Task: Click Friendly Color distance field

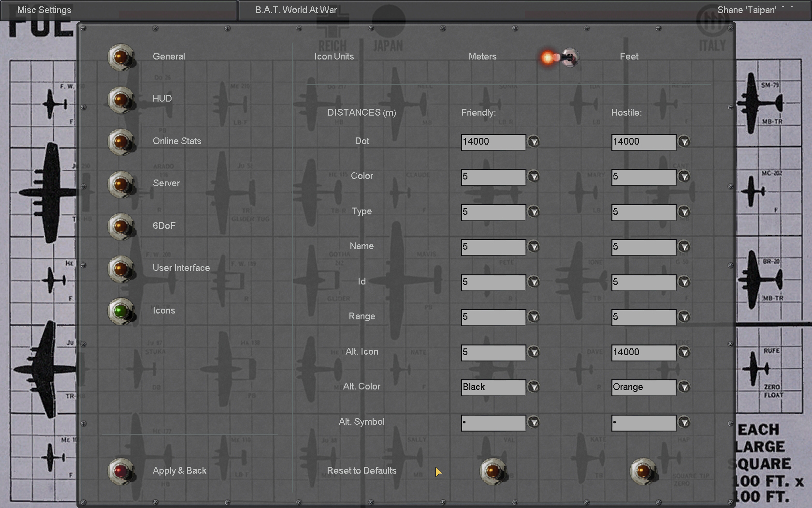Action: point(493,177)
